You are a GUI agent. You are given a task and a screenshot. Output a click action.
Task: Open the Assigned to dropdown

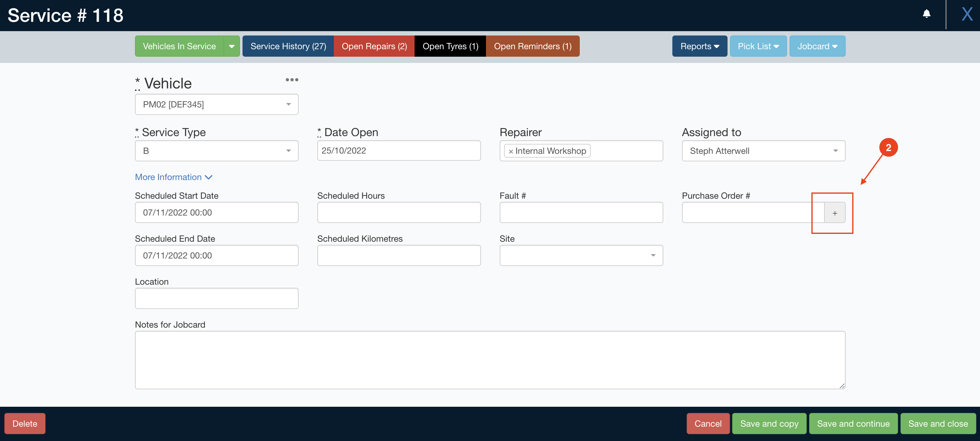[835, 150]
